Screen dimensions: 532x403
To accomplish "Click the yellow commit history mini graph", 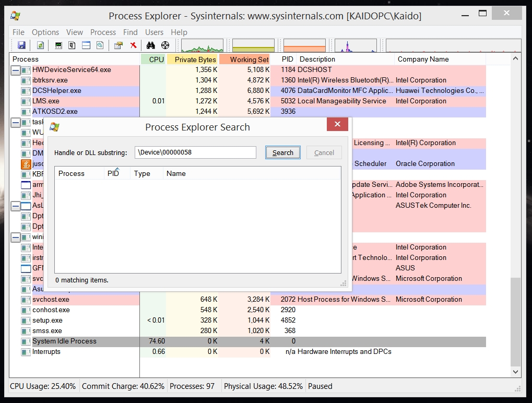I will tap(253, 45).
